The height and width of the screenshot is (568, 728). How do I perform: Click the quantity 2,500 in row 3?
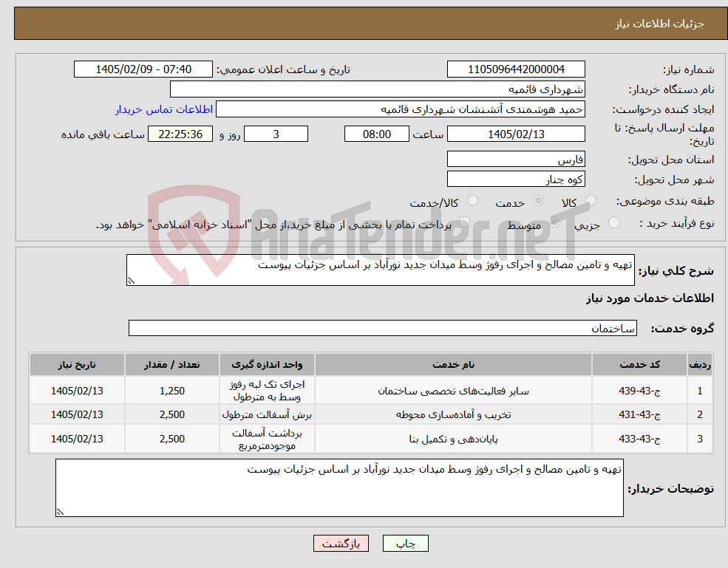pos(171,439)
